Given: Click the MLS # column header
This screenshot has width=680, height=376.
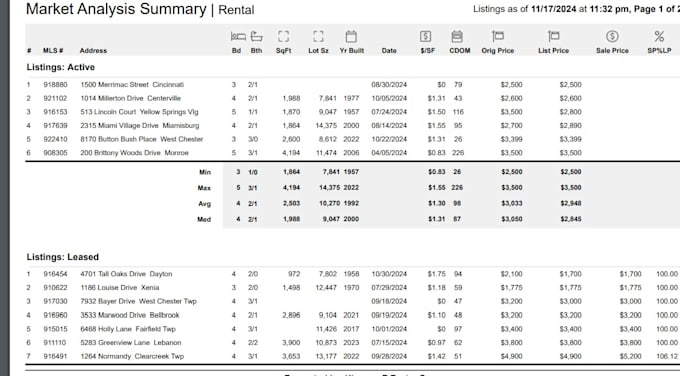Looking at the screenshot, I should click(x=53, y=51).
